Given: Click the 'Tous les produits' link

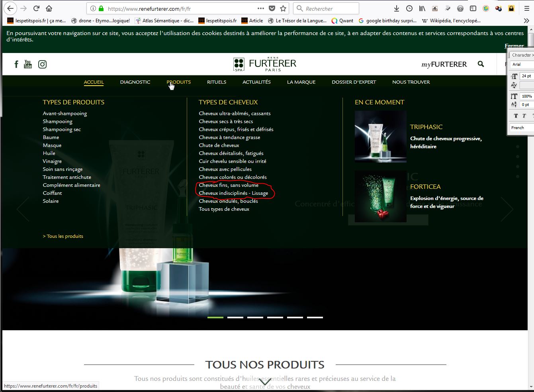Looking at the screenshot, I should 63,236.
